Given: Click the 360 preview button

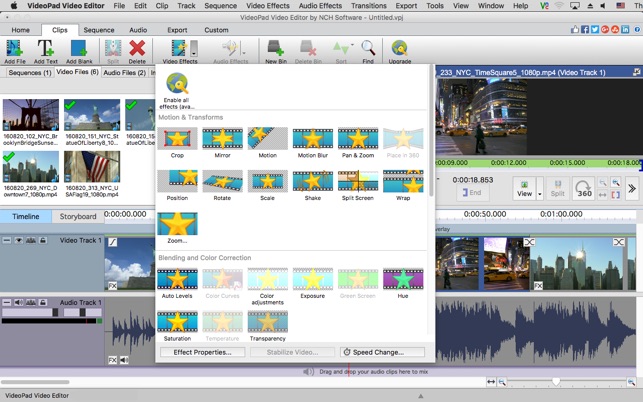Looking at the screenshot, I should click(585, 188).
